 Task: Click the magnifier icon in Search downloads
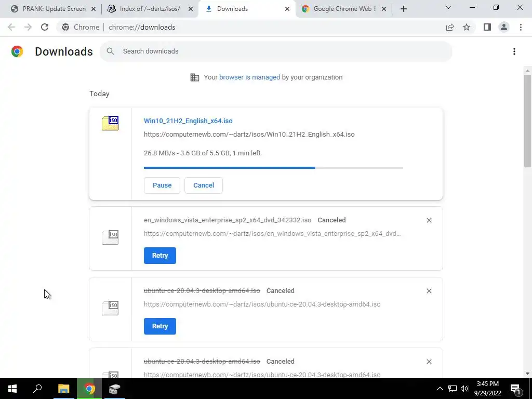tap(110, 51)
